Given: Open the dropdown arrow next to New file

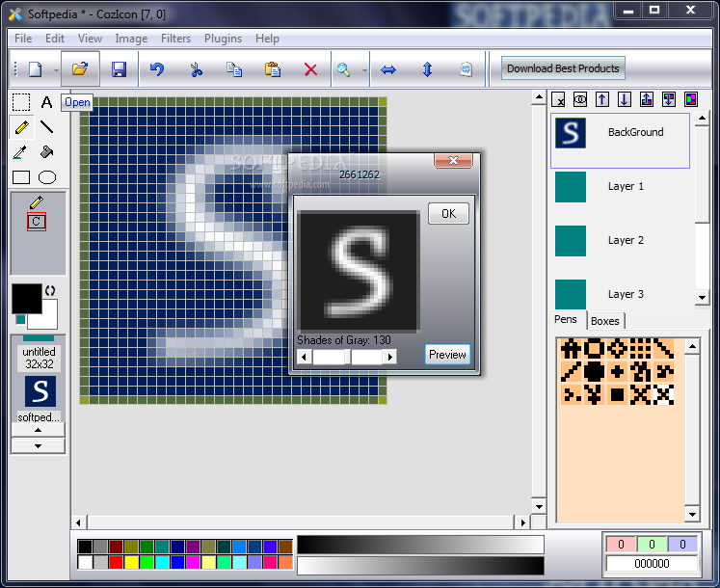Looking at the screenshot, I should click(56, 70).
